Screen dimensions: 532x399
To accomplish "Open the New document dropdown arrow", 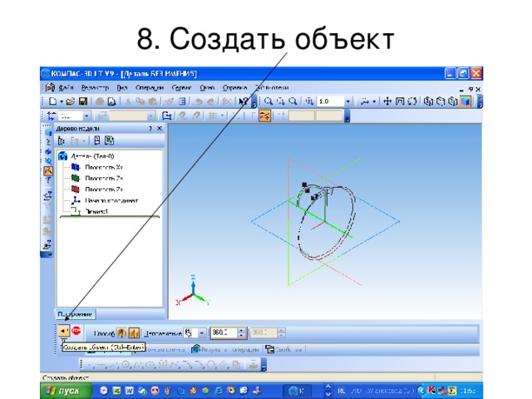I will coord(62,101).
